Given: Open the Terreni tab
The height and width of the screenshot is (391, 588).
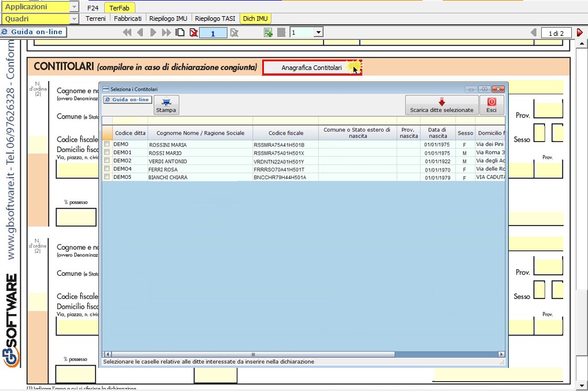Looking at the screenshot, I should click(x=95, y=19).
